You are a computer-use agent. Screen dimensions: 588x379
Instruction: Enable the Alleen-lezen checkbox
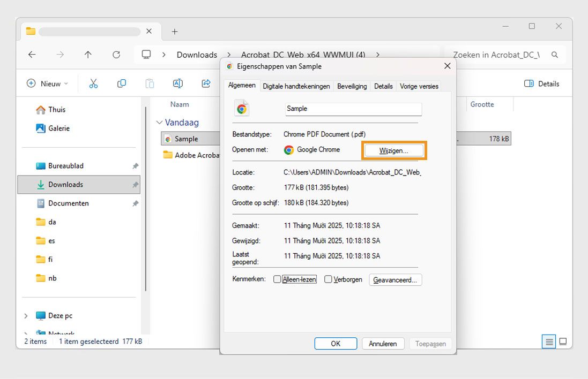click(x=277, y=279)
